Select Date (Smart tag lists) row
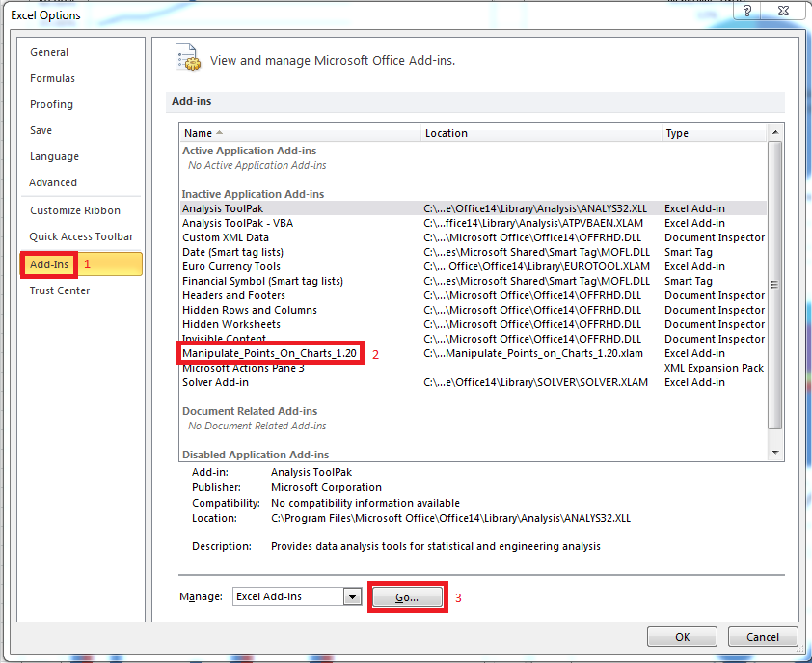The width and height of the screenshot is (812, 663). (x=474, y=252)
